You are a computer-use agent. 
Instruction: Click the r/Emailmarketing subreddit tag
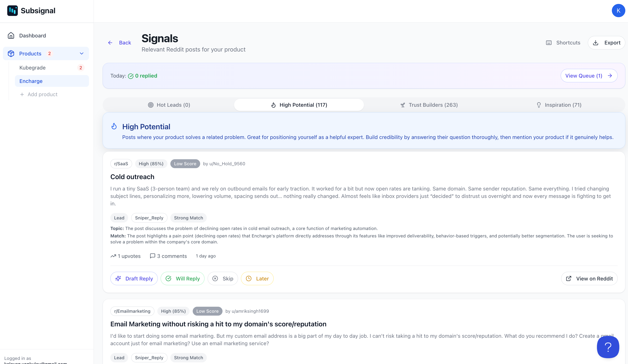pos(132,311)
